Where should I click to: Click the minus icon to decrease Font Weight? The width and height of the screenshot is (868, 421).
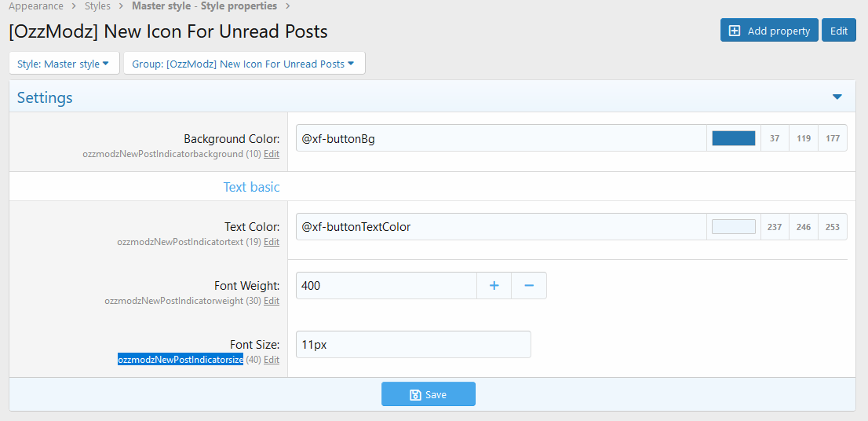point(529,286)
